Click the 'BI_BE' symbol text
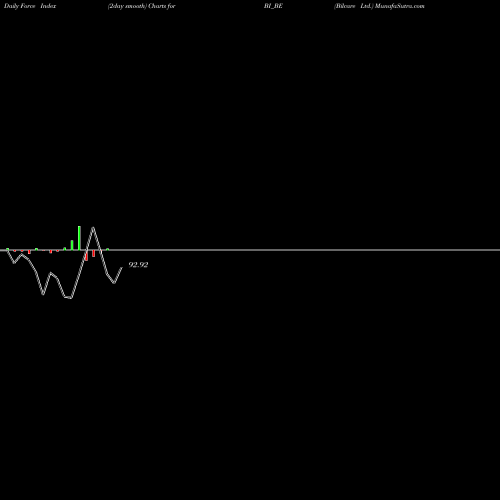Viewport: 500px width, 500px height. (273, 6)
